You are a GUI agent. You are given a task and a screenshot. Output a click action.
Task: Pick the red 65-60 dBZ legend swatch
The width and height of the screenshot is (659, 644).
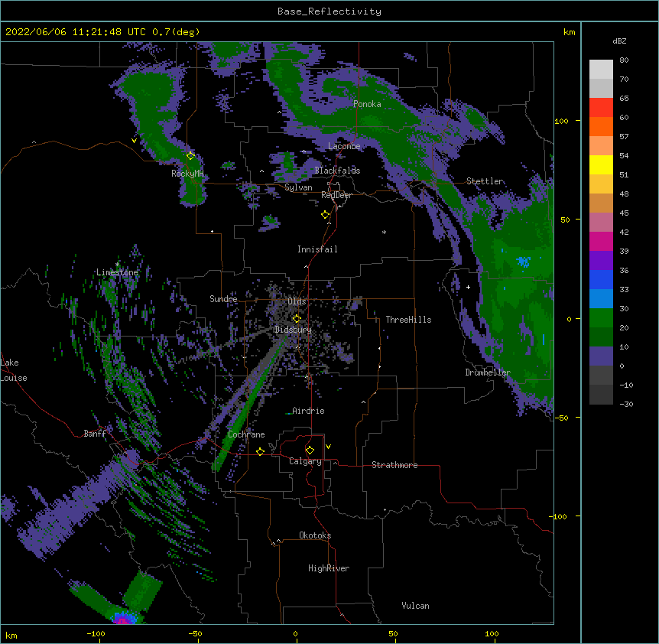[601, 108]
